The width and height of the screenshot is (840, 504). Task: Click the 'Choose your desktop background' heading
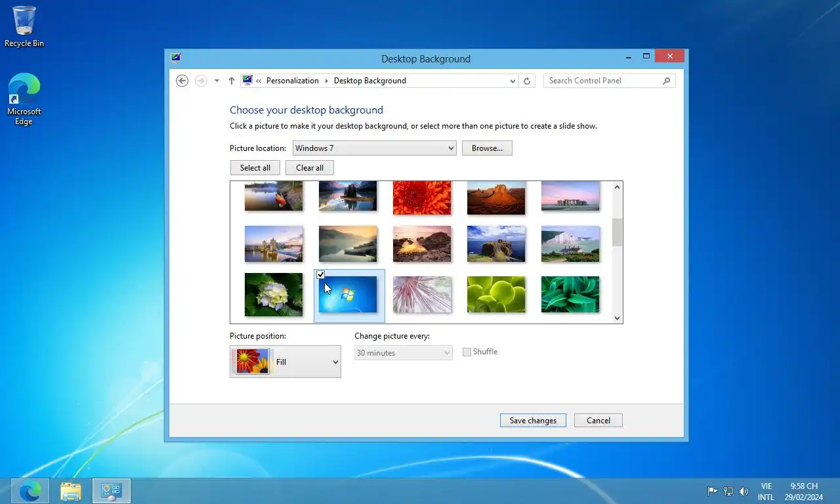click(x=306, y=110)
